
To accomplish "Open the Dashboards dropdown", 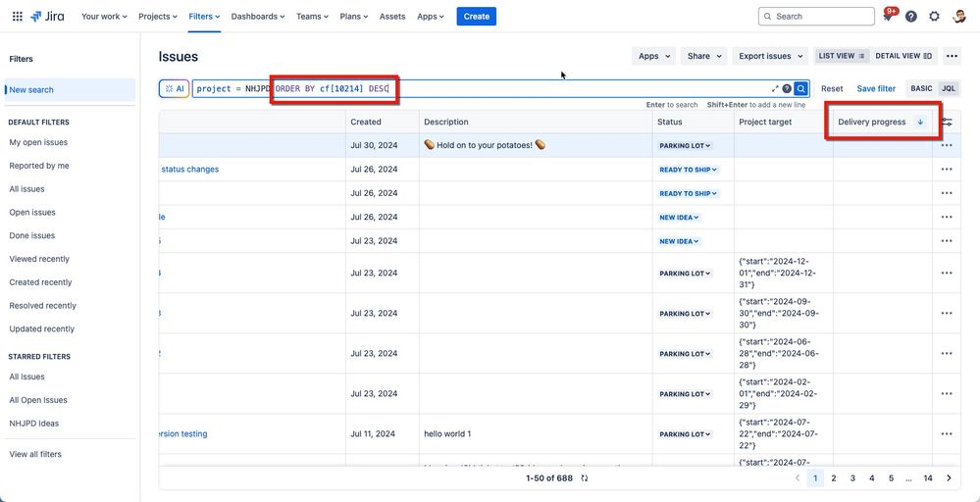I will tap(257, 17).
